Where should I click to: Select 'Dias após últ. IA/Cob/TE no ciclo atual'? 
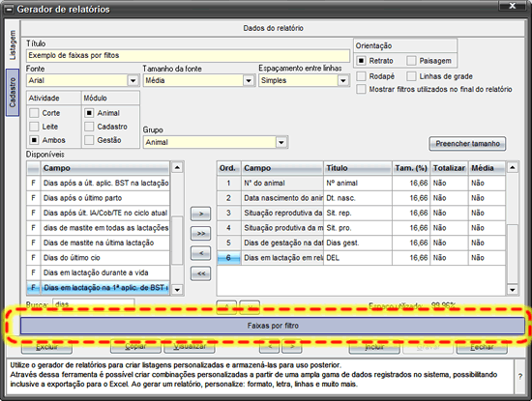tap(99, 213)
